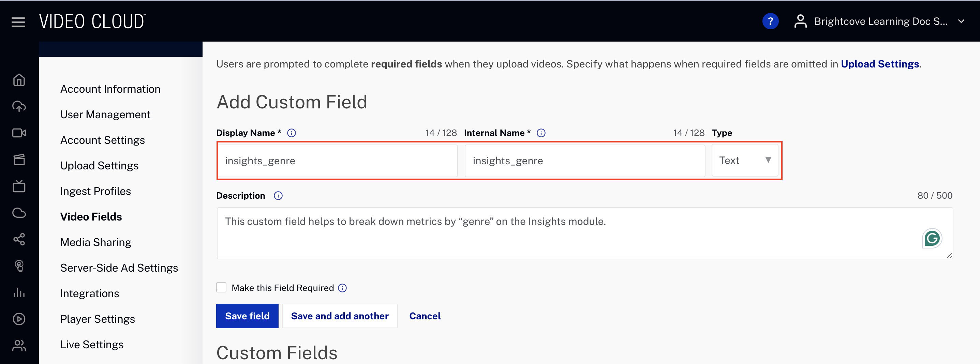This screenshot has width=980, height=364.
Task: Select Upload Settings in the admin menu
Action: click(99, 166)
